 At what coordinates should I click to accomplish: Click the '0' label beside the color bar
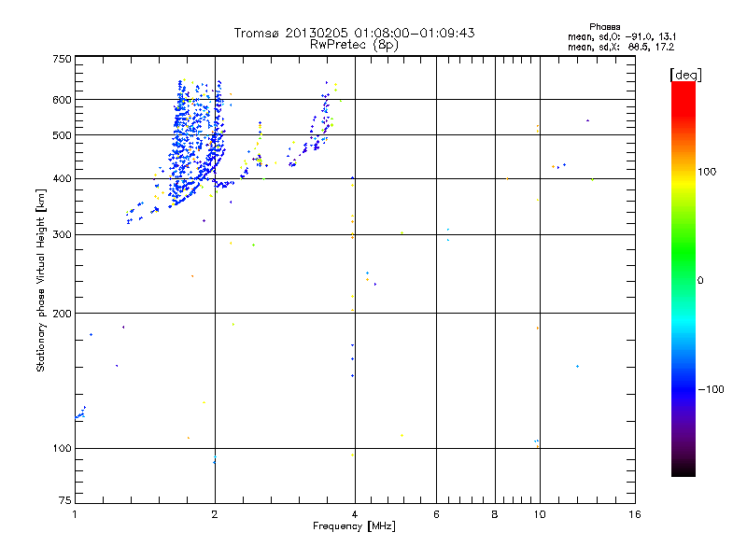tap(700, 280)
